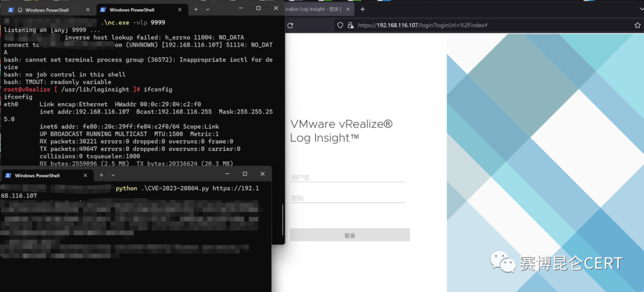Minimize the lower PowerShell window
The width and height of the screenshot is (644, 292).
click(228, 174)
